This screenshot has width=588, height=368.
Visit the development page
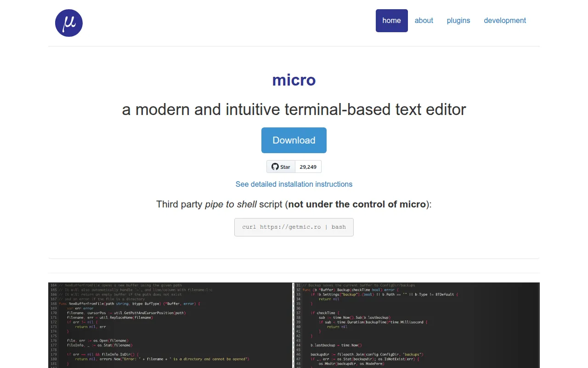point(505,21)
